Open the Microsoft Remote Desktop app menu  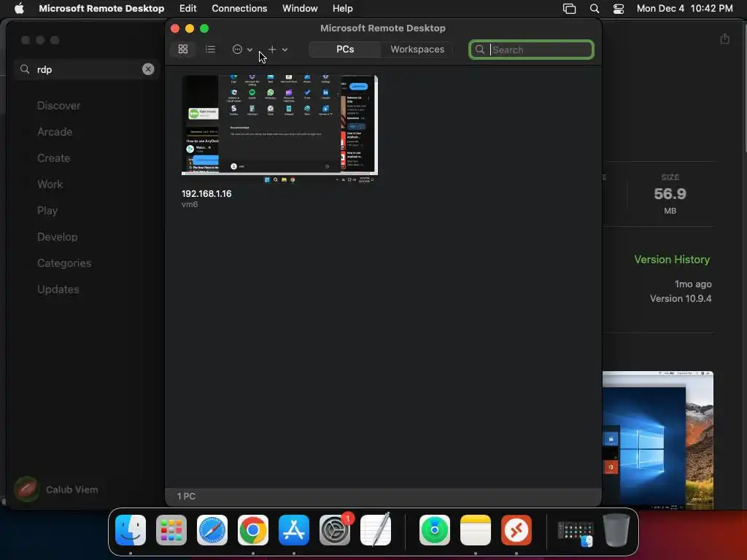point(101,9)
